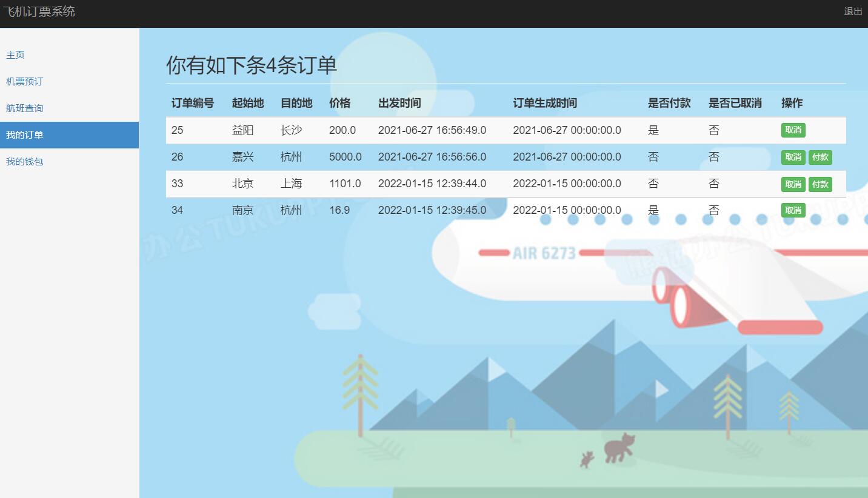Open 机票预订 to book a ticket
This screenshot has width=868, height=498.
(24, 81)
